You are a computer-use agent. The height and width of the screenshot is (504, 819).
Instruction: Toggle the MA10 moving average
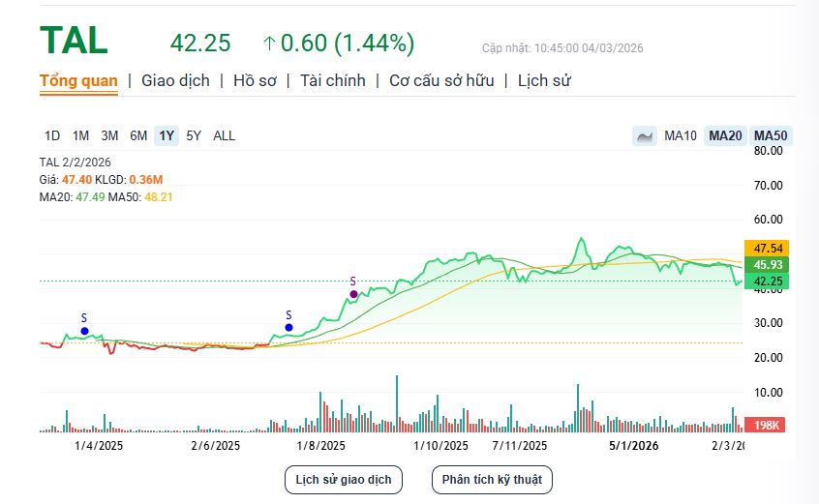point(681,136)
